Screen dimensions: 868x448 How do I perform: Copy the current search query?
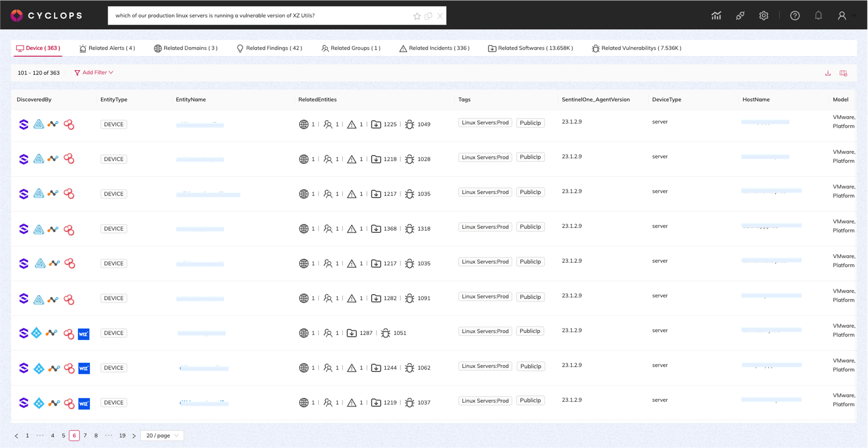pyautogui.click(x=428, y=16)
